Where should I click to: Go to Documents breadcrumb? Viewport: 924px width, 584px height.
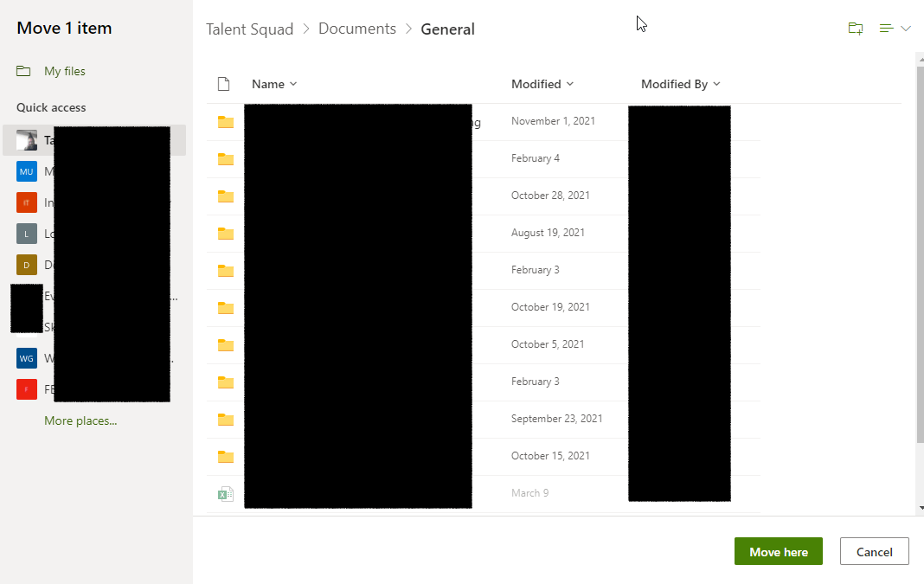point(357,29)
